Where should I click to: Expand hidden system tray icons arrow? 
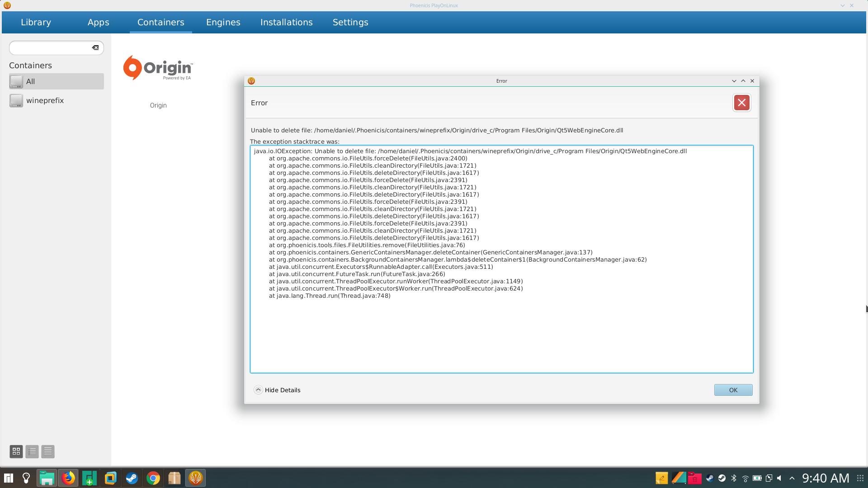click(x=792, y=478)
